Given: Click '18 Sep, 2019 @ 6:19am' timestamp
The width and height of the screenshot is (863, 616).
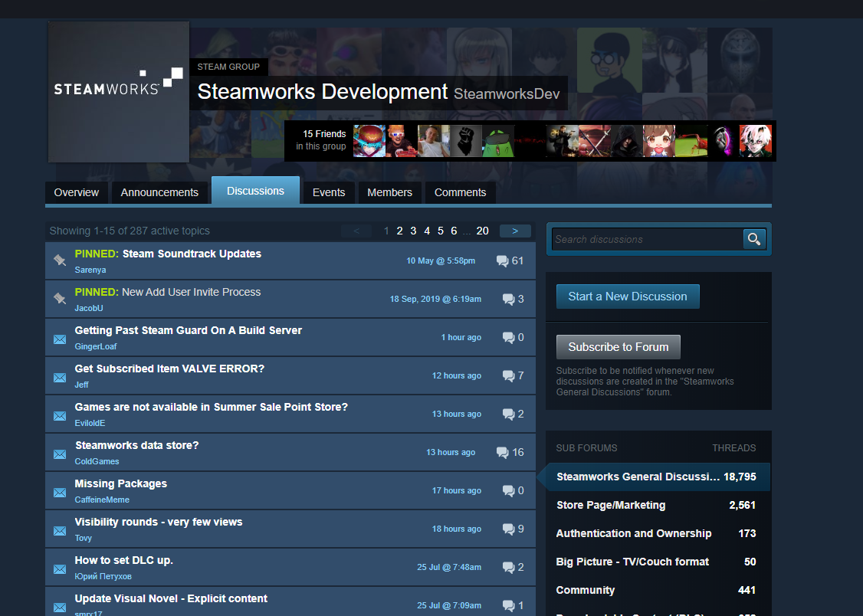Looking at the screenshot, I should tap(435, 300).
